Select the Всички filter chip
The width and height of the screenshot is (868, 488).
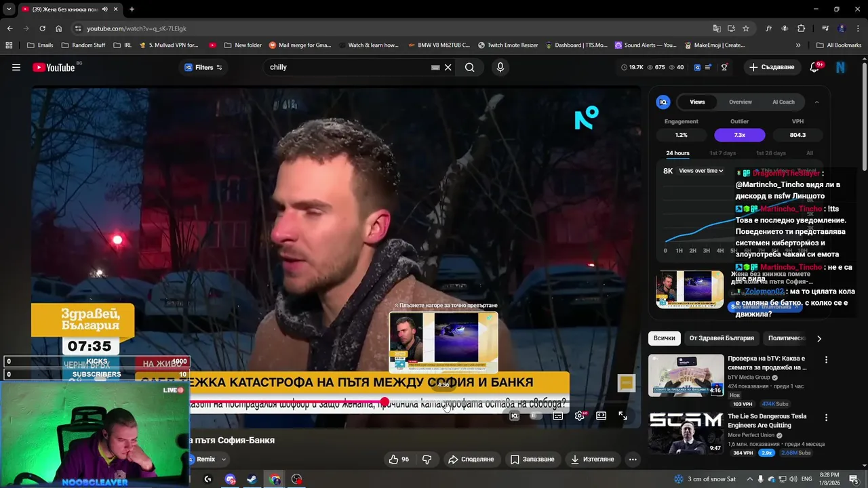664,338
